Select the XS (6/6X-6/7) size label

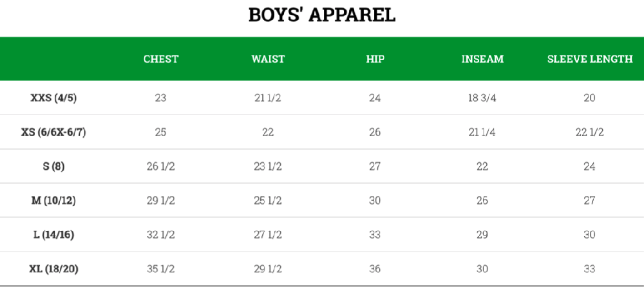click(x=54, y=133)
